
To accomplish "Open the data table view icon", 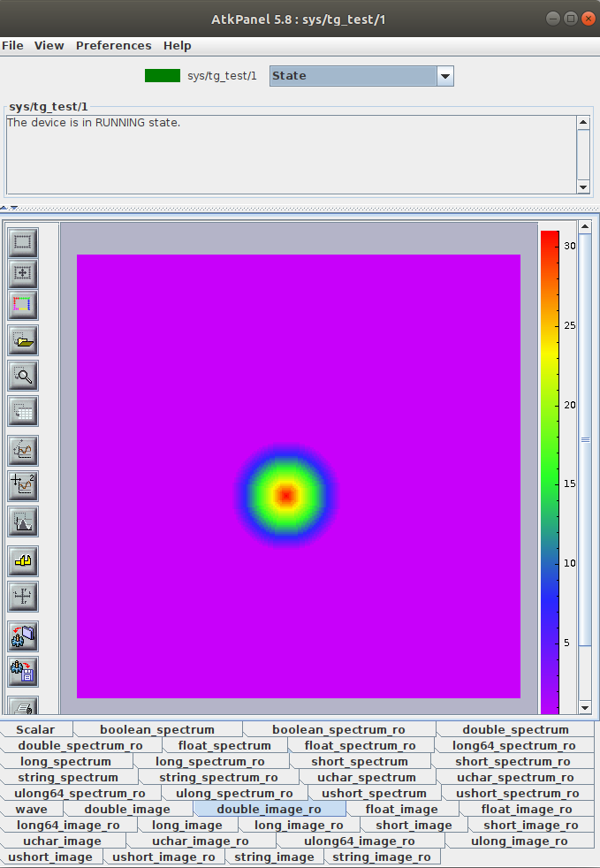I will pos(23,411).
